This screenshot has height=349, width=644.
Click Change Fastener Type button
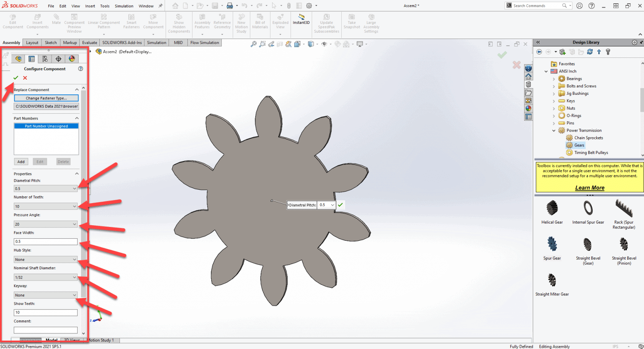pyautogui.click(x=46, y=98)
